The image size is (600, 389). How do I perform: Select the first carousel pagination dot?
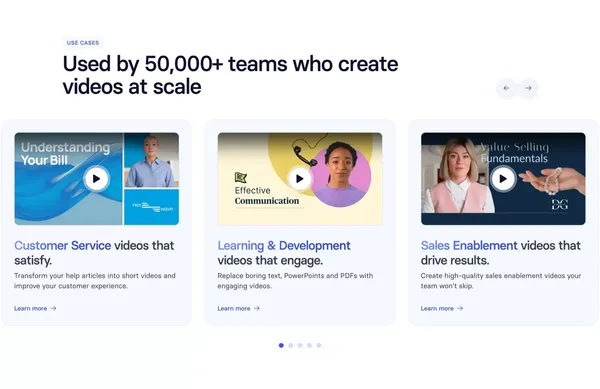tap(281, 345)
